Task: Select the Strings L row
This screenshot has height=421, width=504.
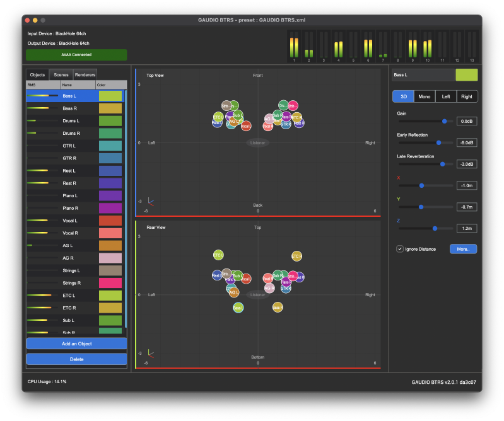Action: coord(75,270)
